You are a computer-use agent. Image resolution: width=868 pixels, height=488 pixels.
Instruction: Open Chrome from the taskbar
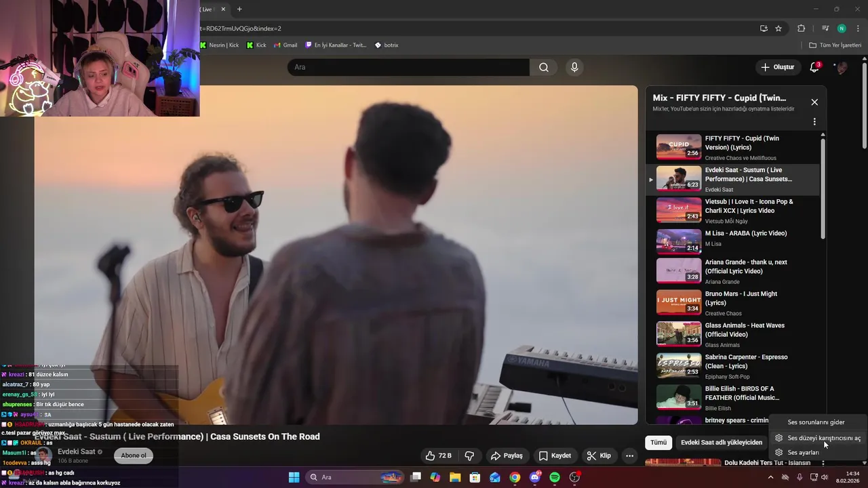(515, 477)
